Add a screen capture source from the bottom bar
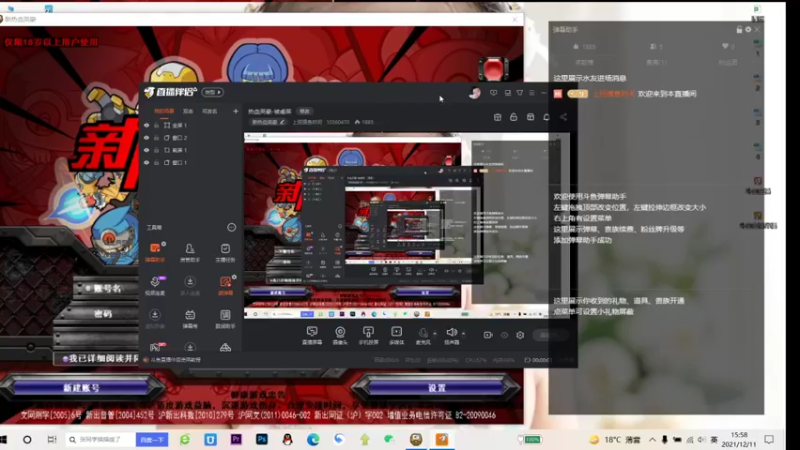Viewport: 800px width, 450px height. pyautogui.click(x=312, y=335)
